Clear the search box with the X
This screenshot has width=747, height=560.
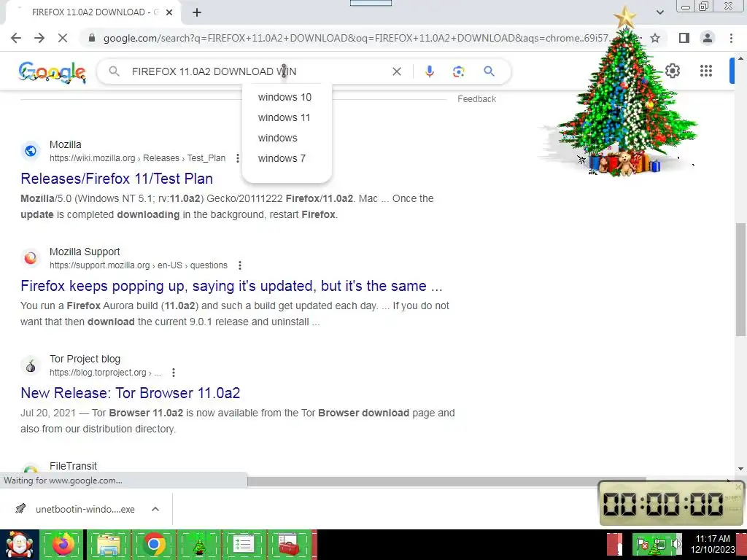pos(396,71)
